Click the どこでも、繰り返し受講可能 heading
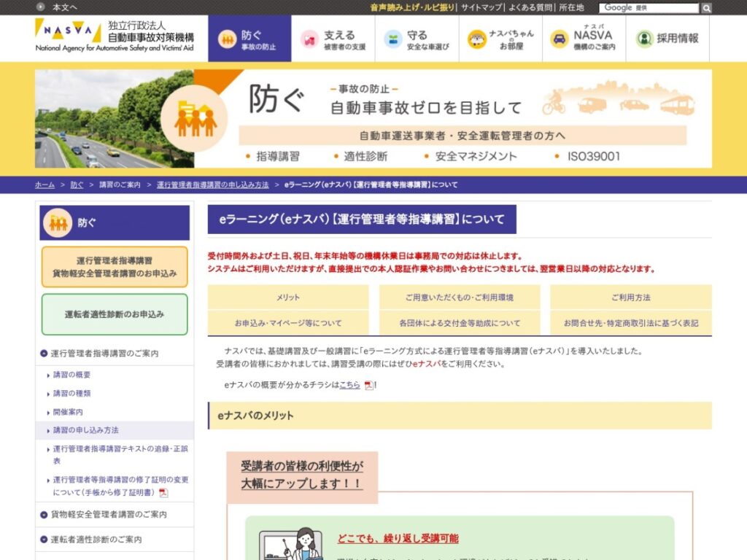Screen dimensions: 747x560 pos(398,539)
